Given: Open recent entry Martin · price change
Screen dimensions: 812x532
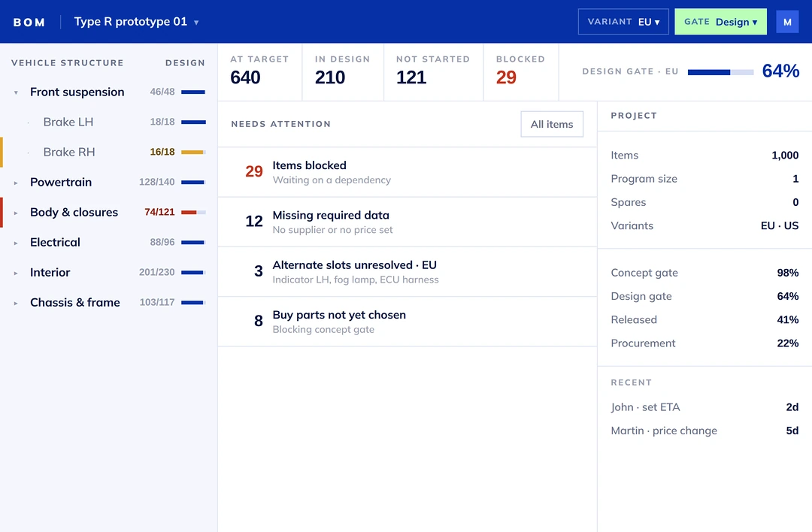Looking at the screenshot, I should point(704,431).
